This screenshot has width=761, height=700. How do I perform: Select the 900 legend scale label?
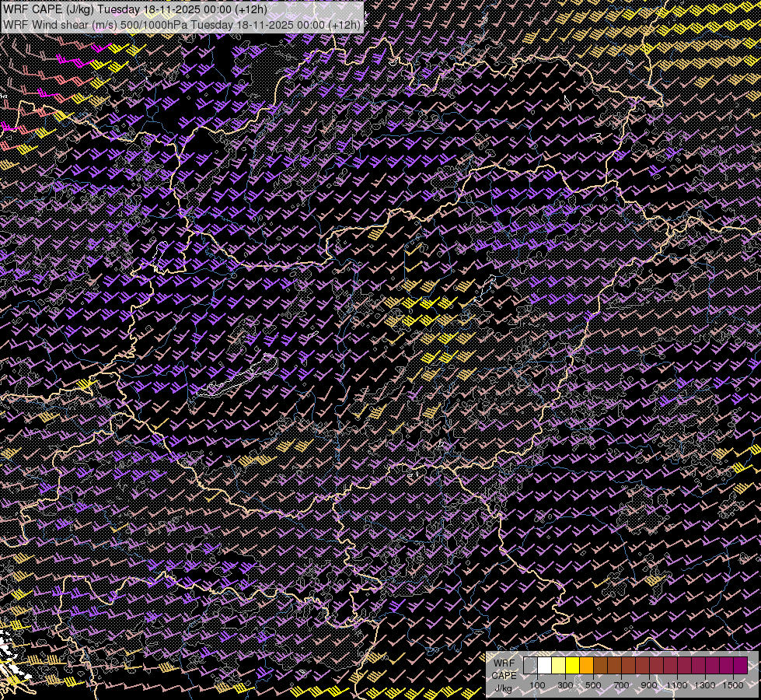click(649, 685)
